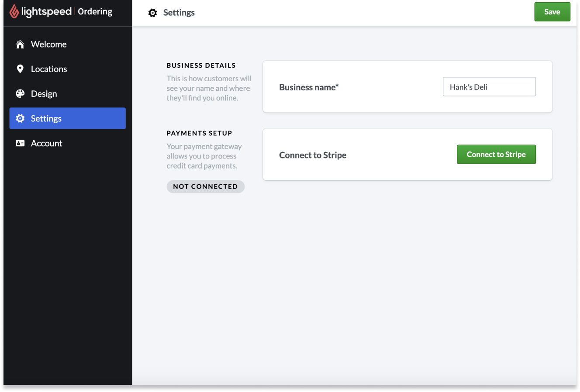
Task: Click the 'Connect to Stripe' card label
Action: pyautogui.click(x=313, y=155)
